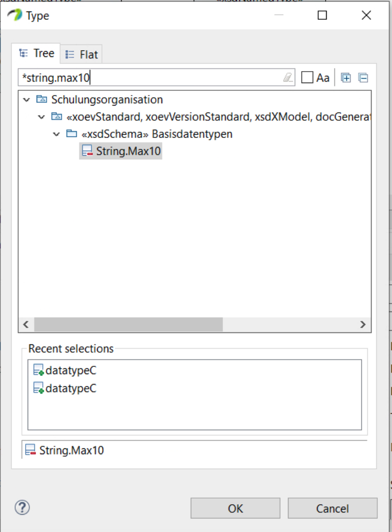Click the Type dialog application icon

[15, 15]
